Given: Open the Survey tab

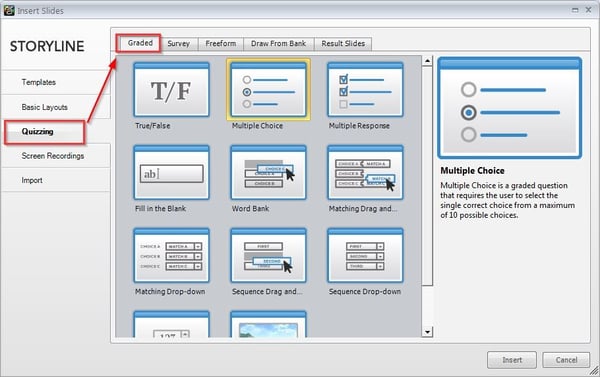Looking at the screenshot, I should (x=179, y=44).
